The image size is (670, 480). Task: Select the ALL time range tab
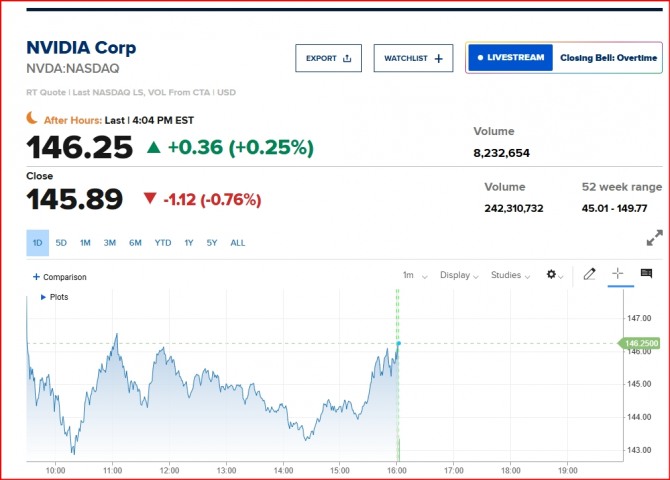click(238, 243)
